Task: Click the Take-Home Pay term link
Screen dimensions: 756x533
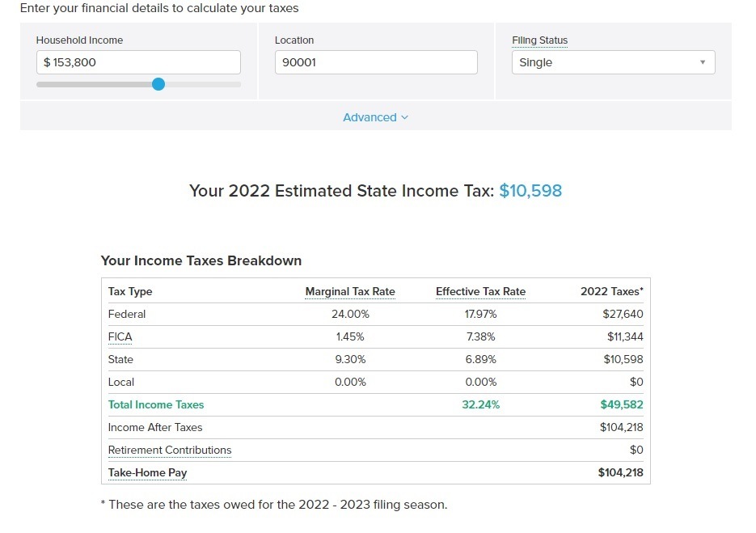Action: point(147,473)
